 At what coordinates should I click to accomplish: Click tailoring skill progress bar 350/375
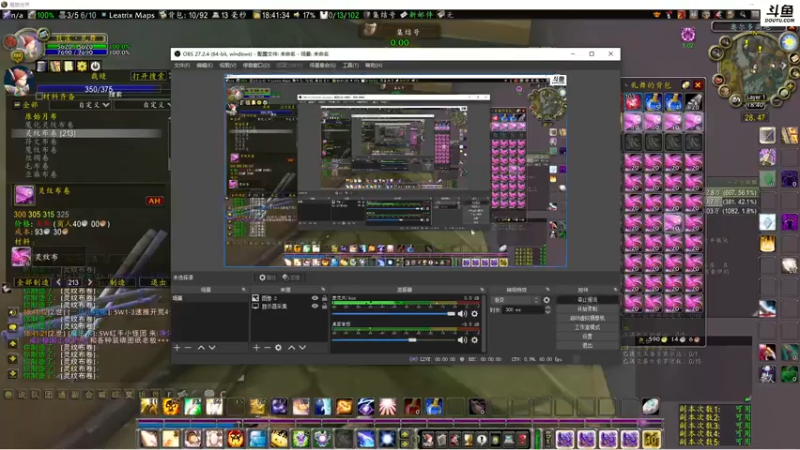(x=98, y=89)
